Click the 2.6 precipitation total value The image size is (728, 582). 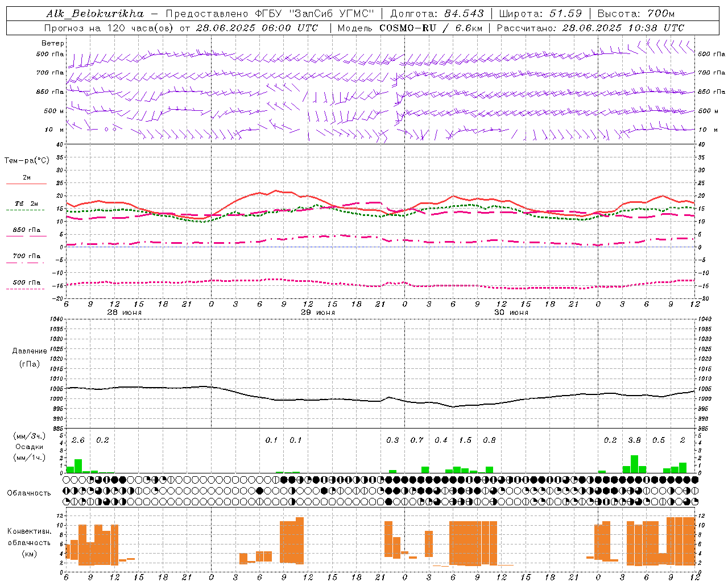(78, 440)
